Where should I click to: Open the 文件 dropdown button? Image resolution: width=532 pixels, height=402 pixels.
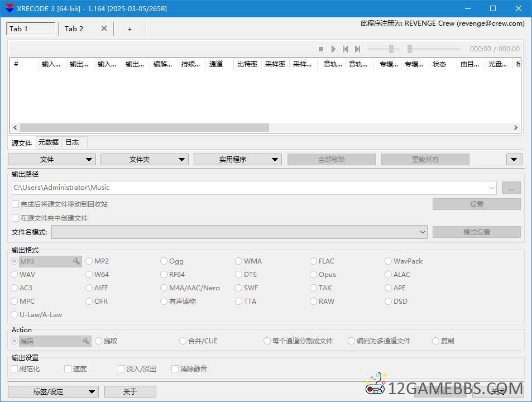click(51, 160)
